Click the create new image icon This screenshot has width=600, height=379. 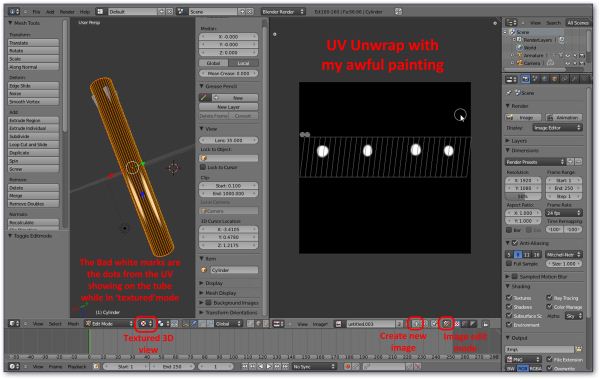(x=416, y=324)
